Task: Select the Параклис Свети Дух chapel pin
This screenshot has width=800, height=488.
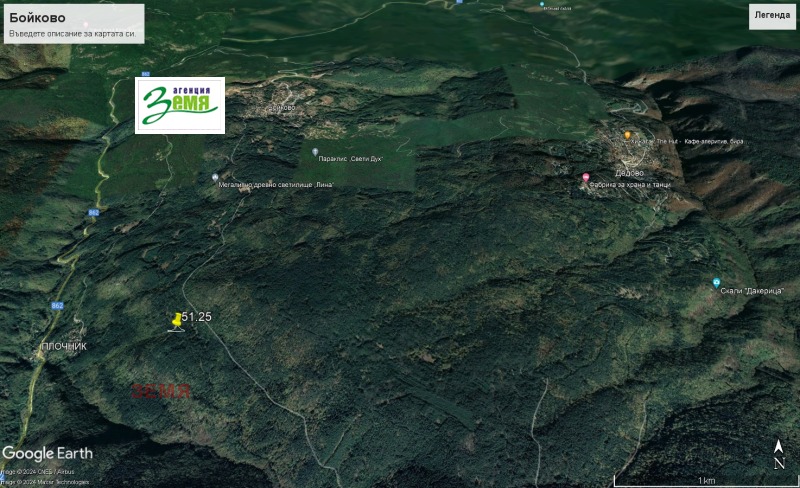Action: click(315, 151)
